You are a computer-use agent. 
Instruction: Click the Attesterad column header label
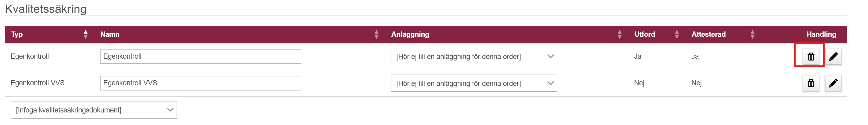coord(708,34)
